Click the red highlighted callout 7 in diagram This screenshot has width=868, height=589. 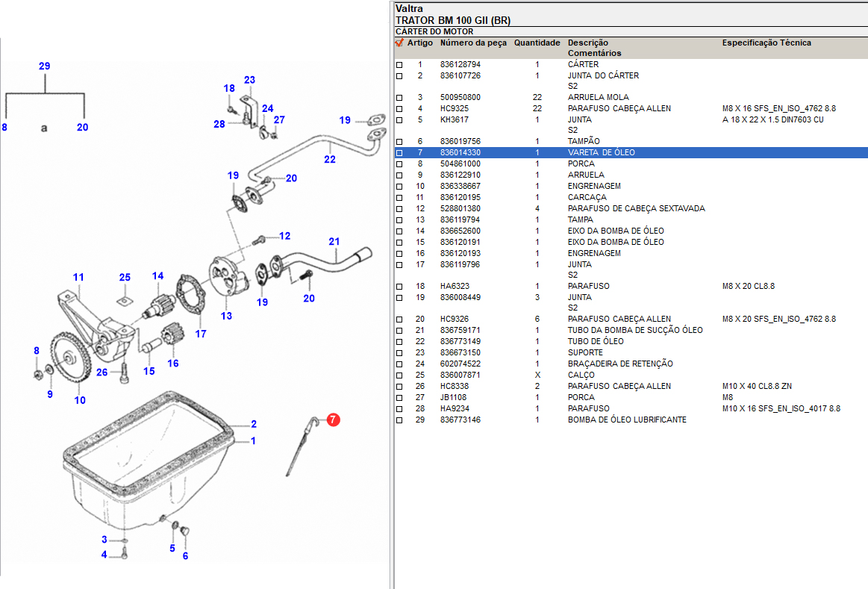(x=333, y=420)
